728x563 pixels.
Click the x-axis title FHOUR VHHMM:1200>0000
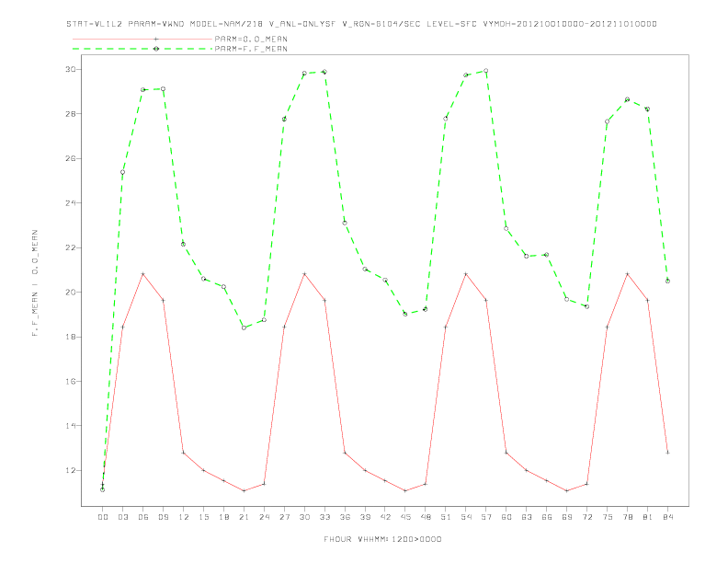pos(382,539)
